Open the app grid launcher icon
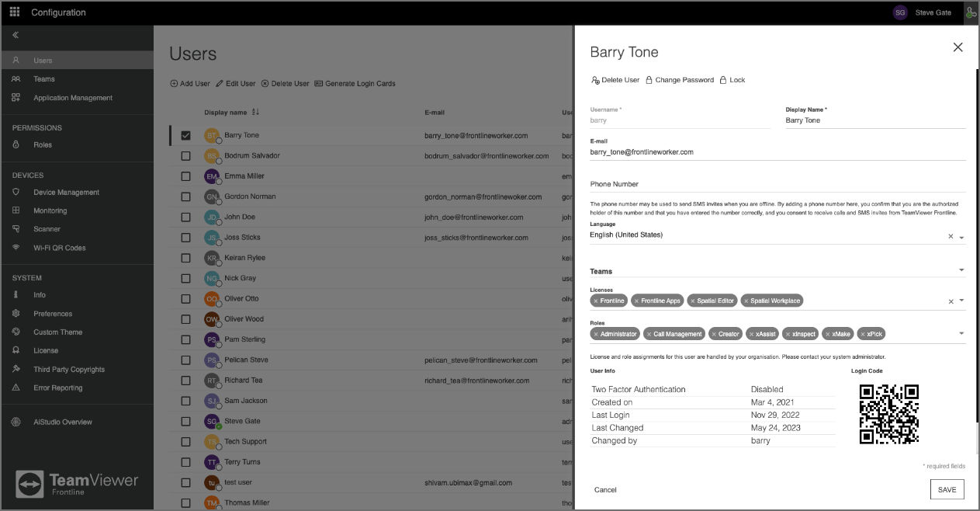Screen dimensions: 980x511 (x=15, y=12)
